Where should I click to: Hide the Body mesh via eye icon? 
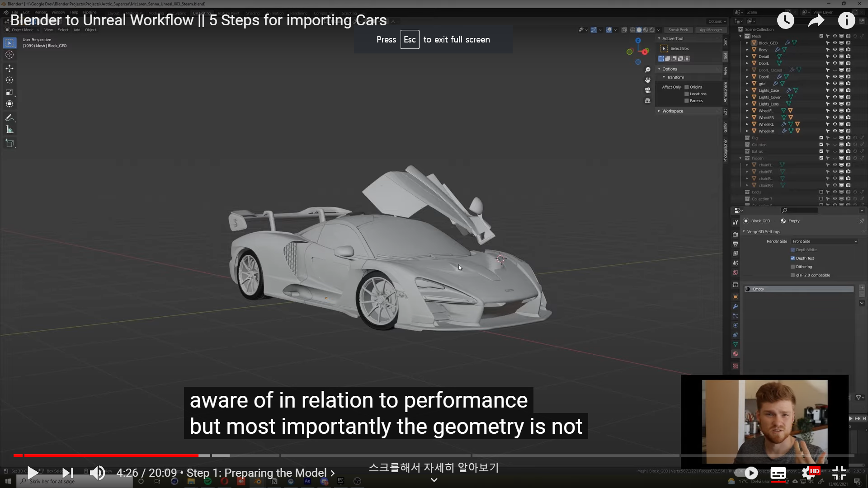[835, 50]
